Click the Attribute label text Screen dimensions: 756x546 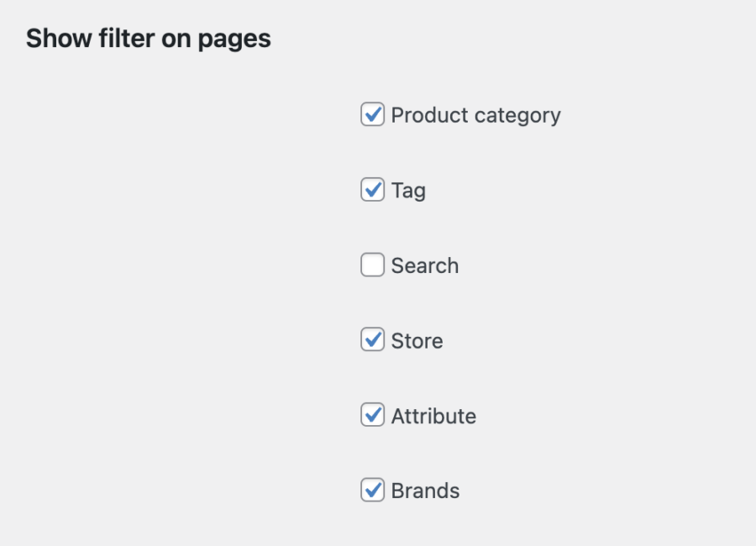(x=433, y=415)
